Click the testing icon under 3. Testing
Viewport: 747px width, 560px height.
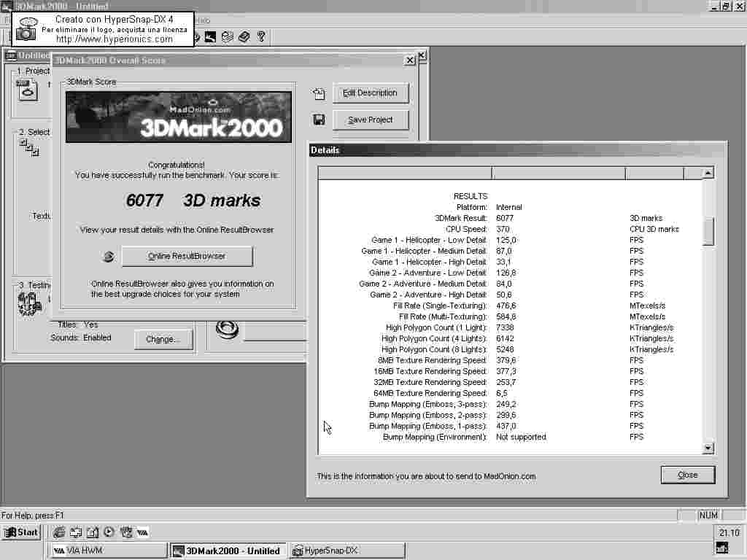click(x=29, y=304)
